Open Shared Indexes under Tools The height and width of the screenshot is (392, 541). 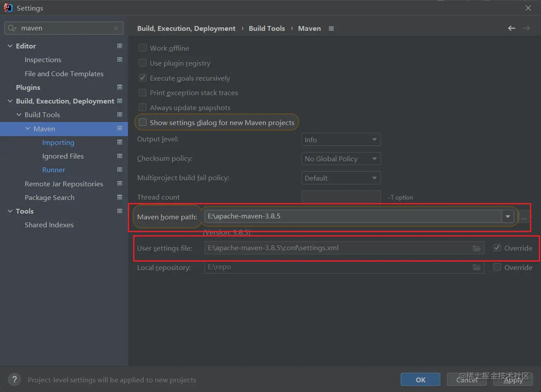(49, 225)
